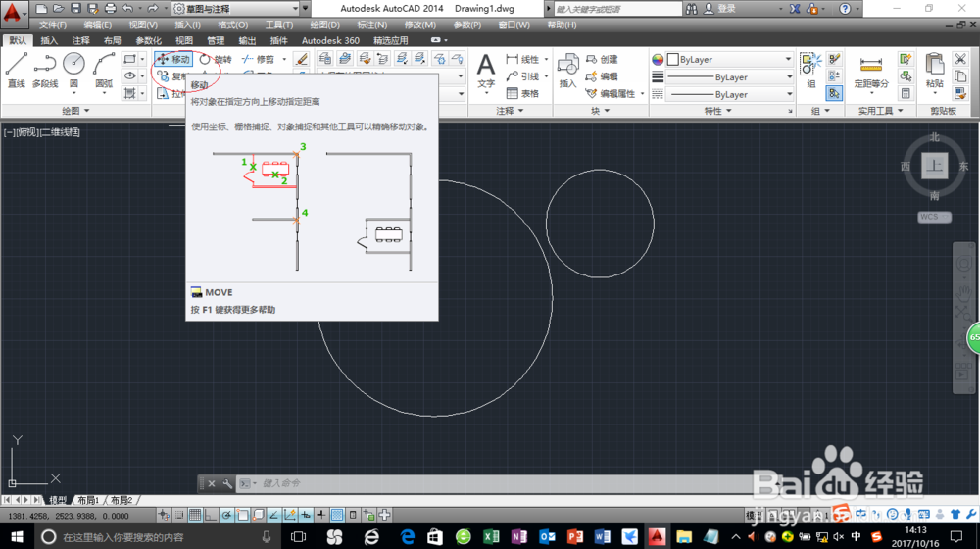Select the Arc (圆弧) tool
980x549 pixels.
(104, 69)
